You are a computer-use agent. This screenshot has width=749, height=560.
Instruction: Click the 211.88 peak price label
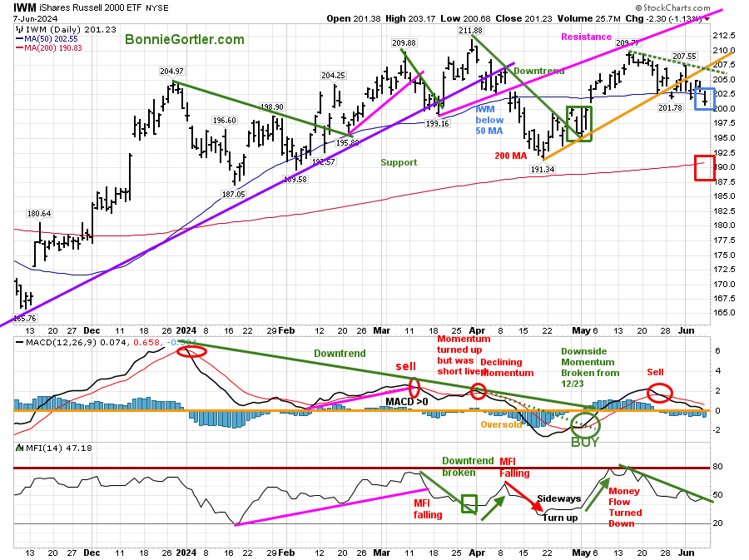tap(470, 31)
